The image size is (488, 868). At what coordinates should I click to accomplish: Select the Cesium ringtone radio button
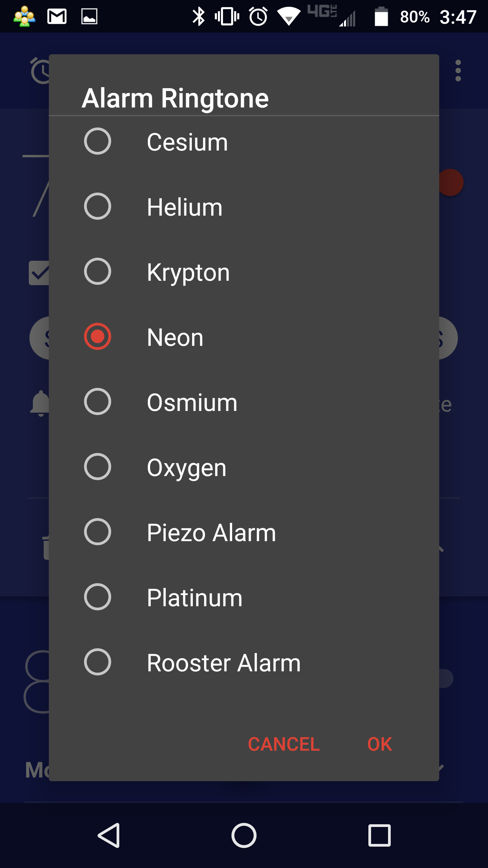98,141
